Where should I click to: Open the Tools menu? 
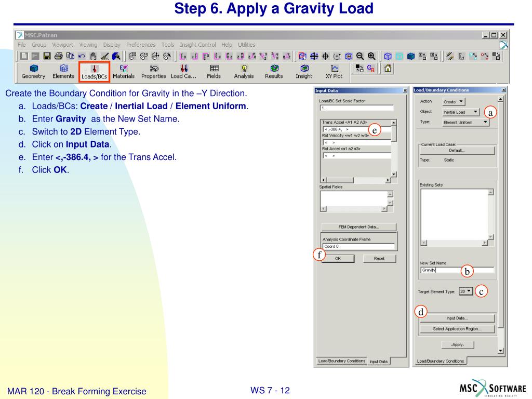(168, 45)
